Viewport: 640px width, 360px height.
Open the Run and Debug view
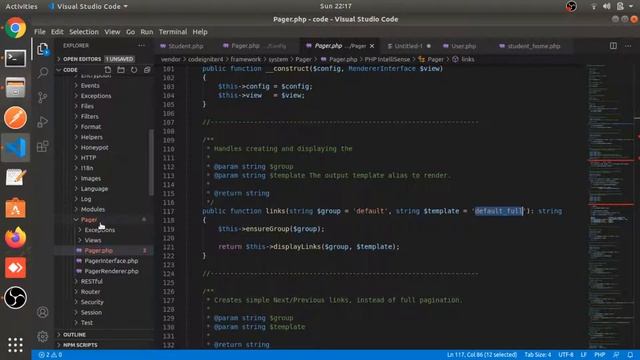(43, 122)
